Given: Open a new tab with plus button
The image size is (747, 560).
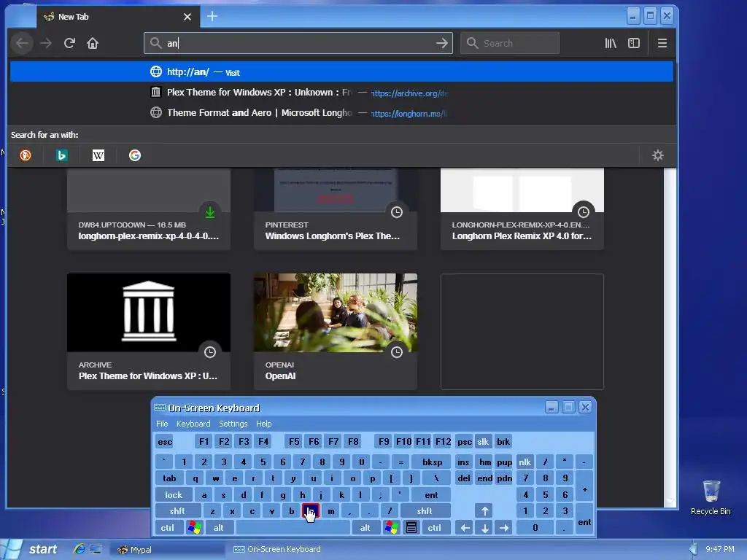Looking at the screenshot, I should (212, 17).
